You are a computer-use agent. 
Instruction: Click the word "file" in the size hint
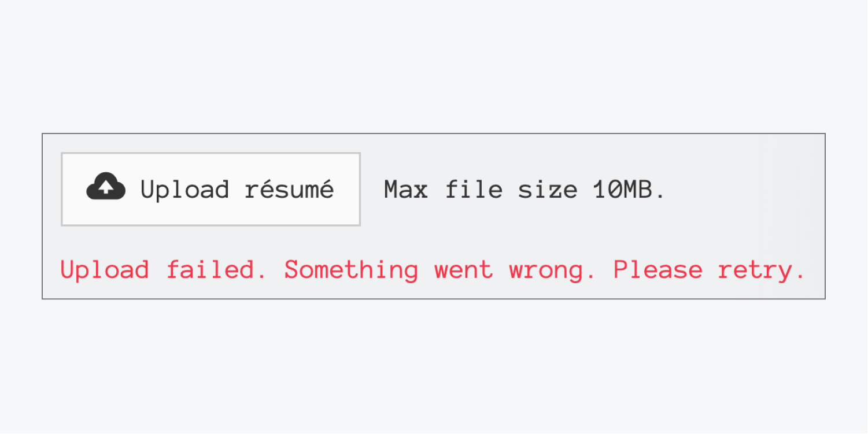[x=474, y=190]
